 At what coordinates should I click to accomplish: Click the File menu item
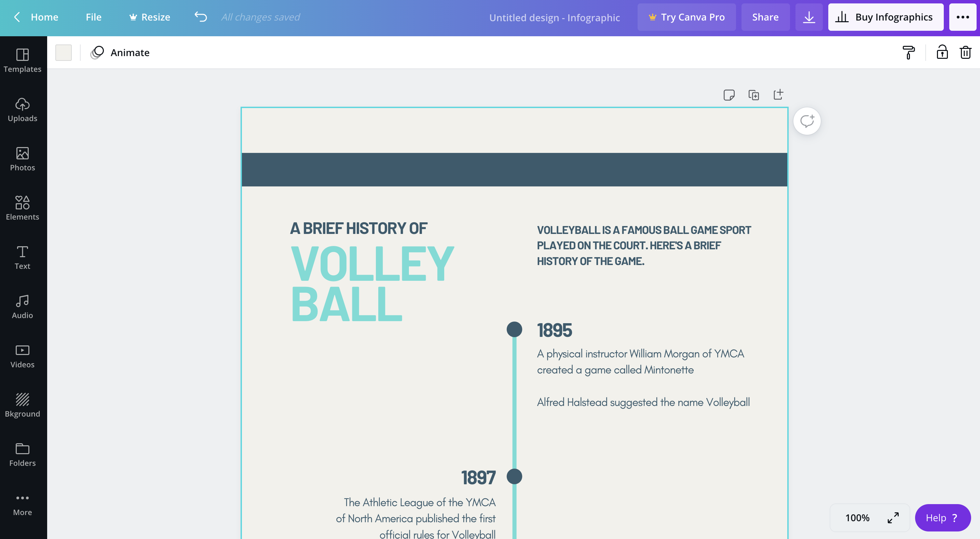point(94,17)
